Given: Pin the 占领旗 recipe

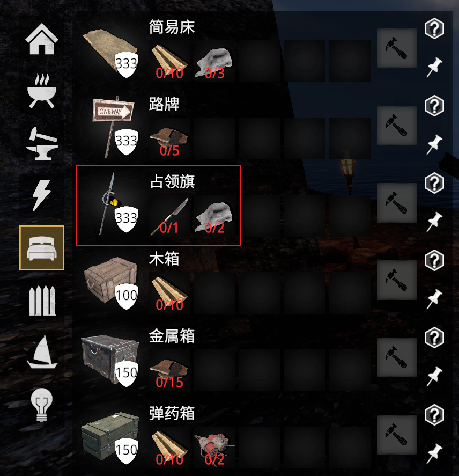Looking at the screenshot, I should [434, 222].
